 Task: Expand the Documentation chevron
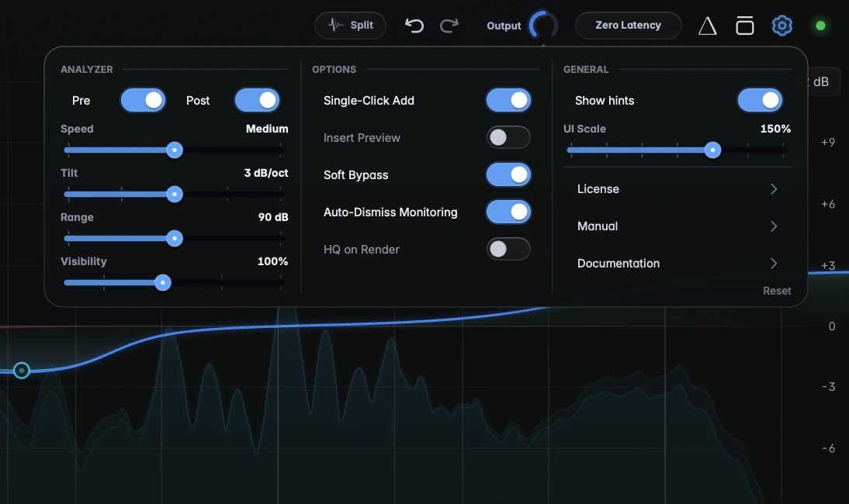coord(774,264)
